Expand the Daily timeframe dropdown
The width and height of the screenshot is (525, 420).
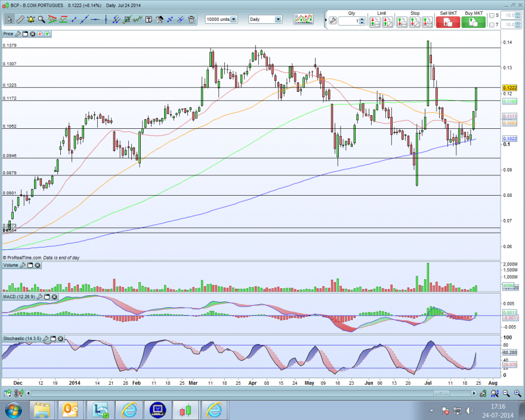click(x=265, y=20)
